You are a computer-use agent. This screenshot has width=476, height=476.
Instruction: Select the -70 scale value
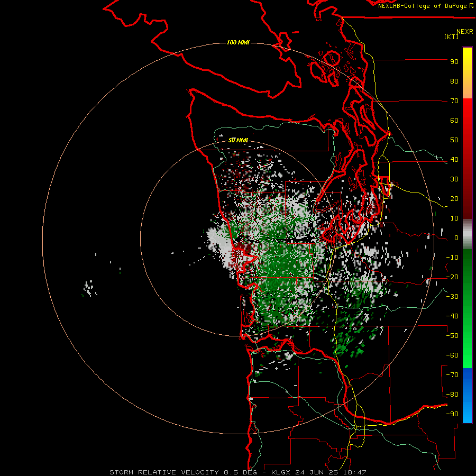[x=452, y=375]
